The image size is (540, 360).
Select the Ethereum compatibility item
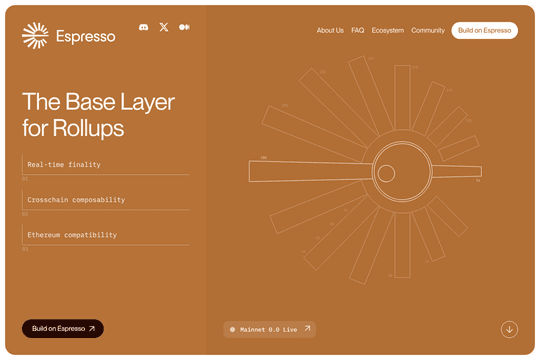tap(105, 235)
